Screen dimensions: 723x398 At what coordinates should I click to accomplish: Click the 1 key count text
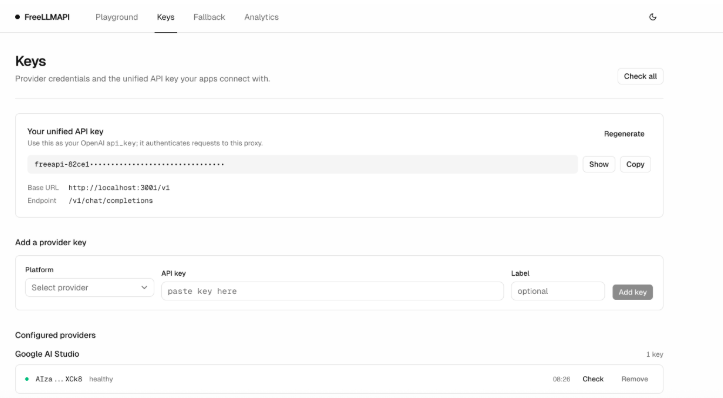click(x=654, y=354)
